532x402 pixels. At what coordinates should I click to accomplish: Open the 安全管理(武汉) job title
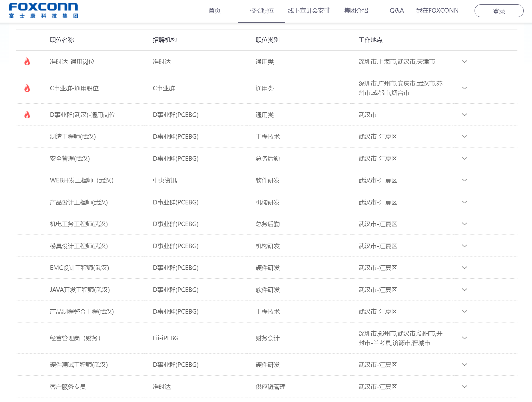click(70, 159)
